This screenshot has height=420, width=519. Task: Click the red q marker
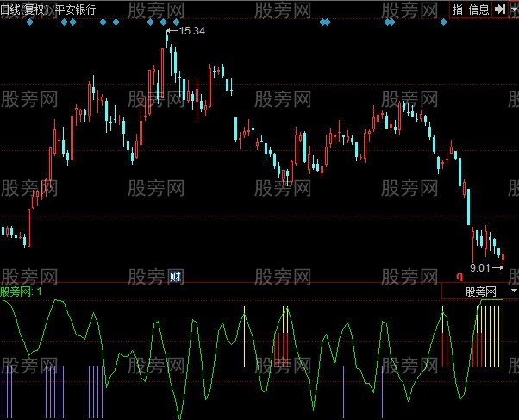pyautogui.click(x=460, y=276)
